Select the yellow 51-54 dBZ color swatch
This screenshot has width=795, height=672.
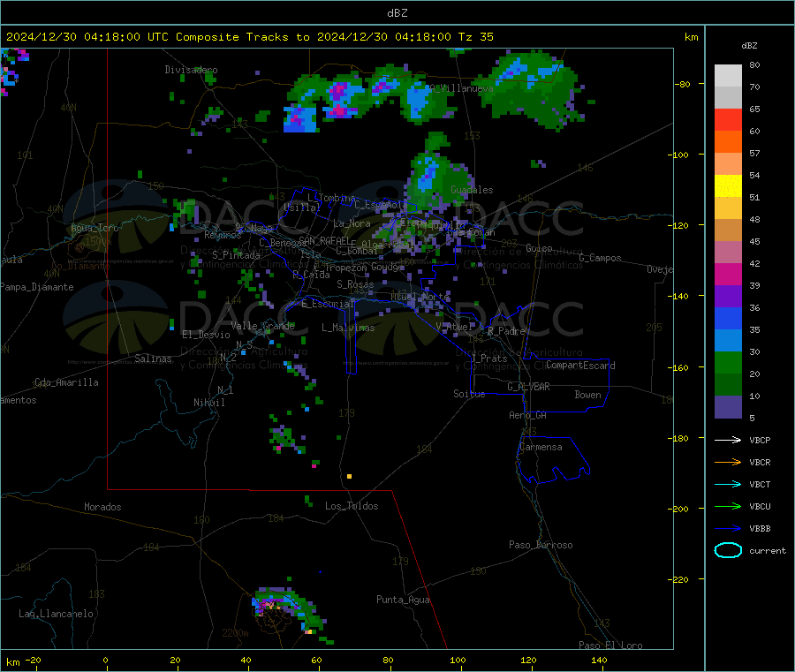click(x=728, y=186)
